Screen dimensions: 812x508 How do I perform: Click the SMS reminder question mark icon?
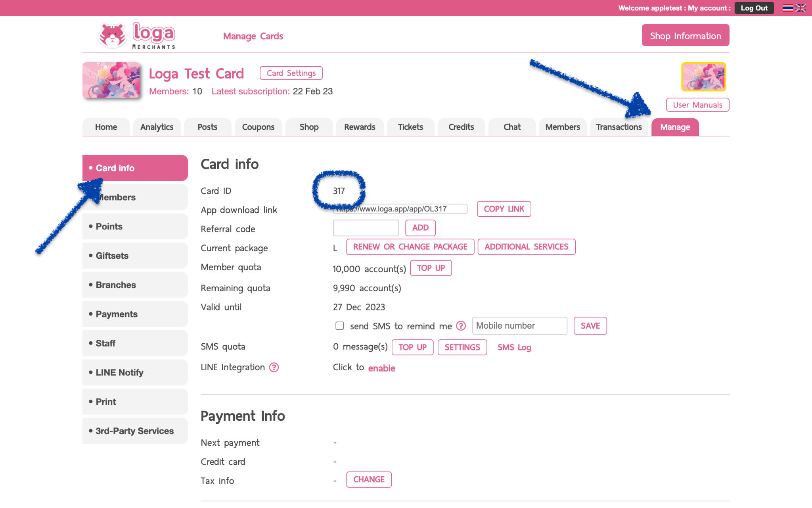(461, 326)
